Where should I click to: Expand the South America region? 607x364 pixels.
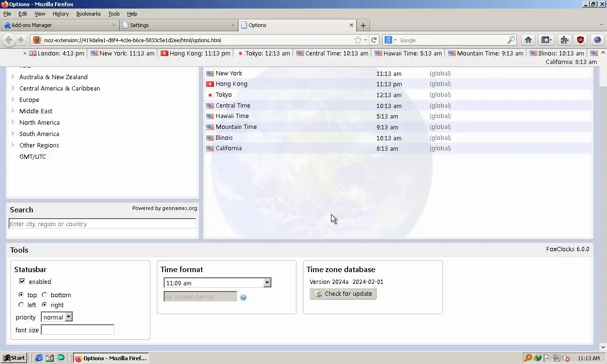[x=13, y=134]
